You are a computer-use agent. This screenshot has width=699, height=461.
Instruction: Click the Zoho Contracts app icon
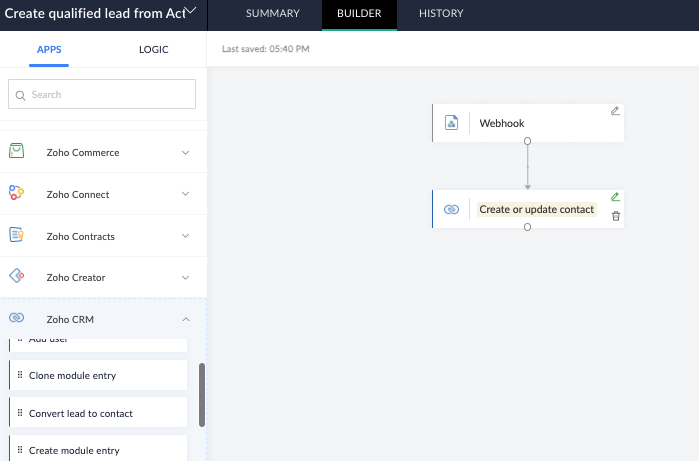[x=16, y=235]
